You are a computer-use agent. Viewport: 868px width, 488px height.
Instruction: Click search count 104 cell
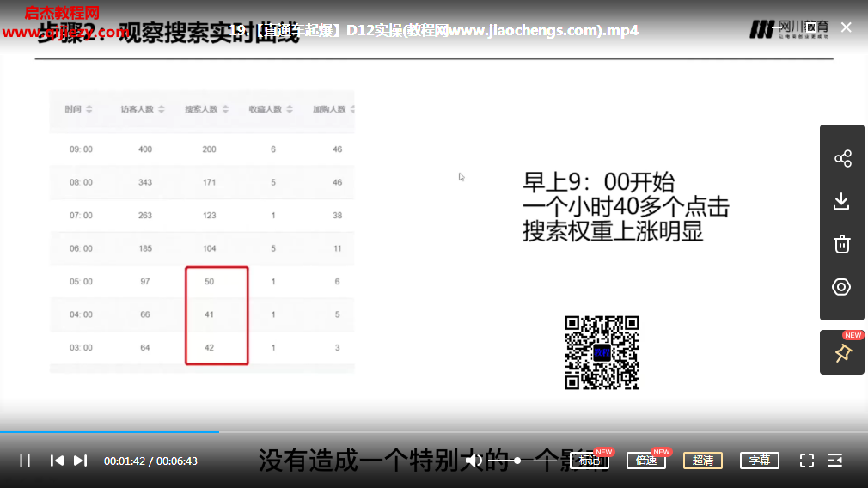(209, 248)
